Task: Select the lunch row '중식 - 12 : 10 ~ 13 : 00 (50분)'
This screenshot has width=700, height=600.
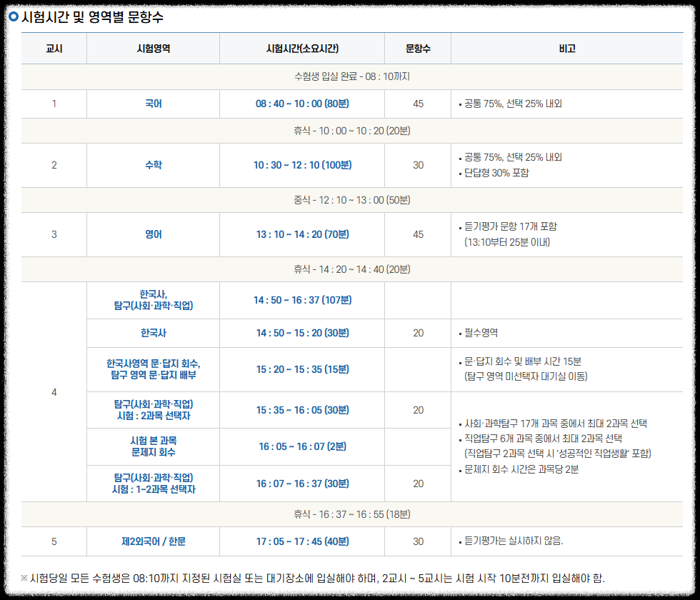Action: tap(351, 200)
